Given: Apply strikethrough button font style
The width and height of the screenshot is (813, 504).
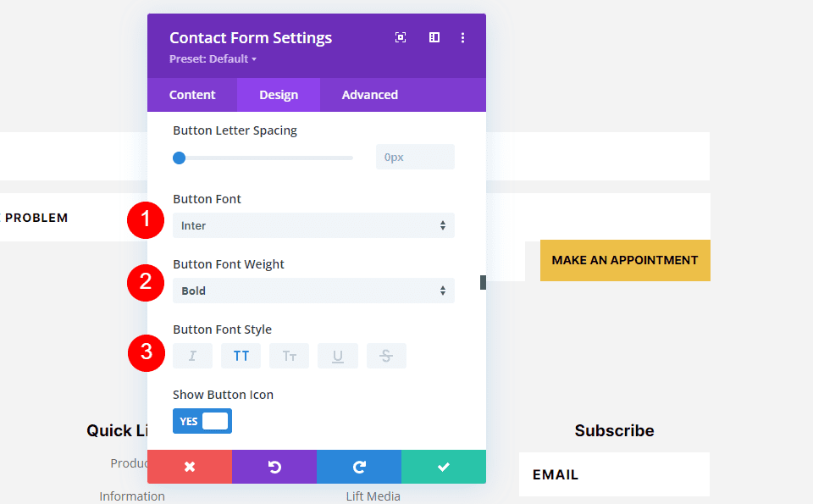Looking at the screenshot, I should (386, 355).
